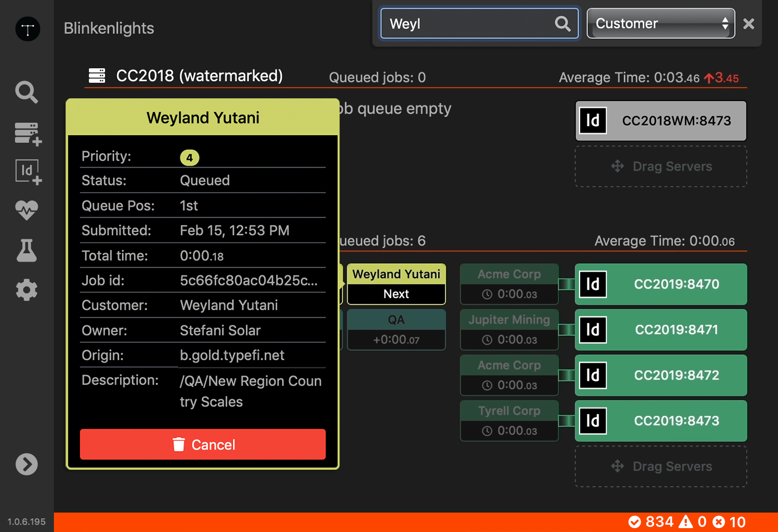Click the red up arrow beside 3.45
Screen dimensions: 778x532
click(x=709, y=78)
